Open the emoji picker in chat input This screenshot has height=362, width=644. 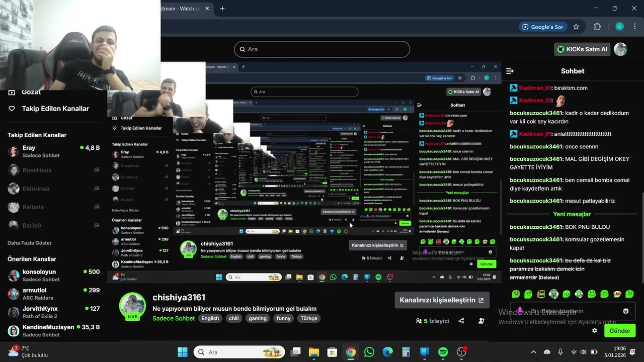[626, 311]
